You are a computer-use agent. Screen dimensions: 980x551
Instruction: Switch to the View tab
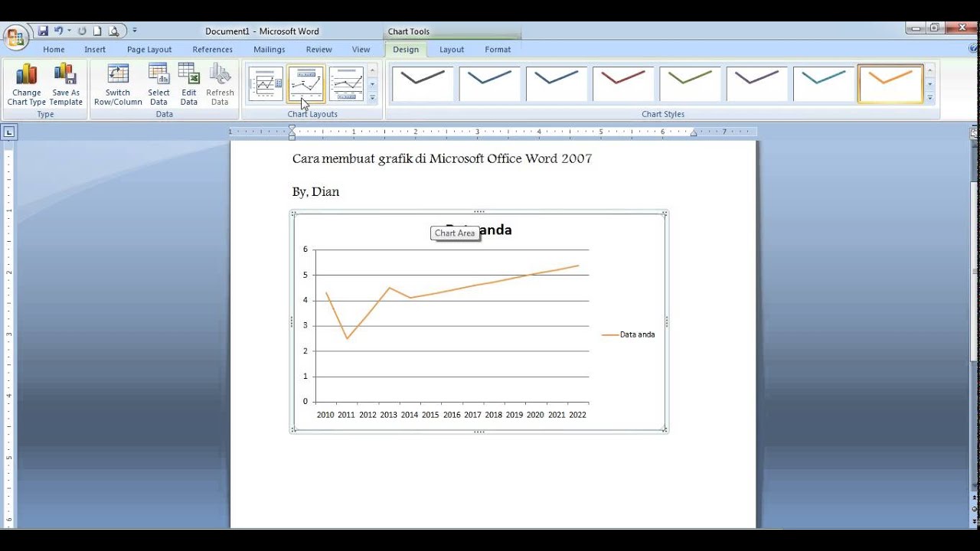pos(361,50)
